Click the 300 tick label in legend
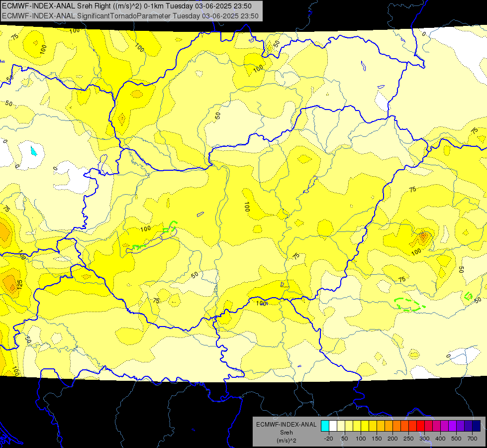The image size is (487, 448). click(x=424, y=439)
